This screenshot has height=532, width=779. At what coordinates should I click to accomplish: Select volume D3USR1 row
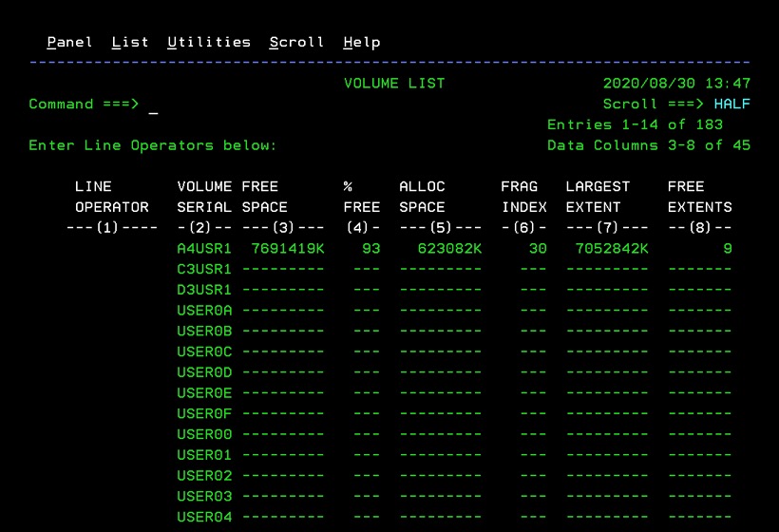pyautogui.click(x=204, y=290)
